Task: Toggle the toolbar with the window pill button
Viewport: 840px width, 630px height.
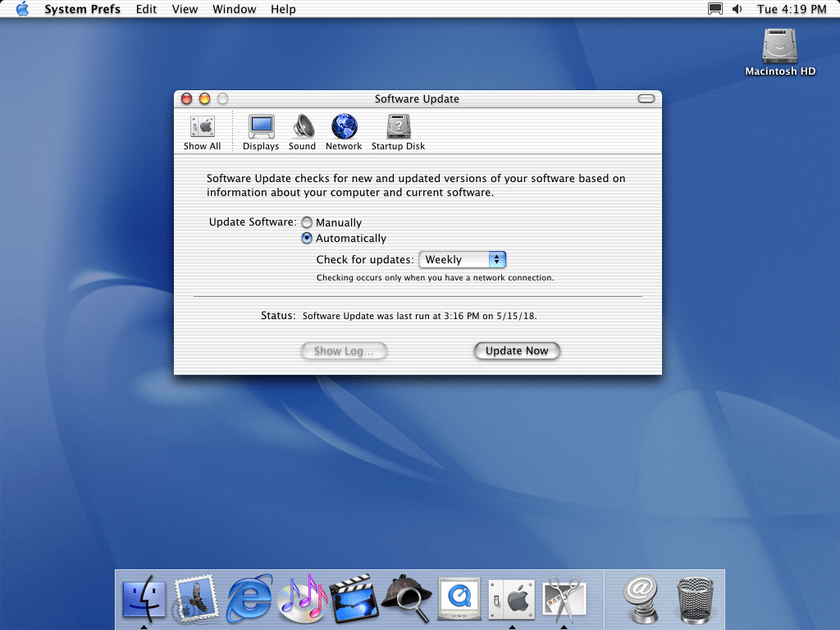Action: [x=646, y=98]
